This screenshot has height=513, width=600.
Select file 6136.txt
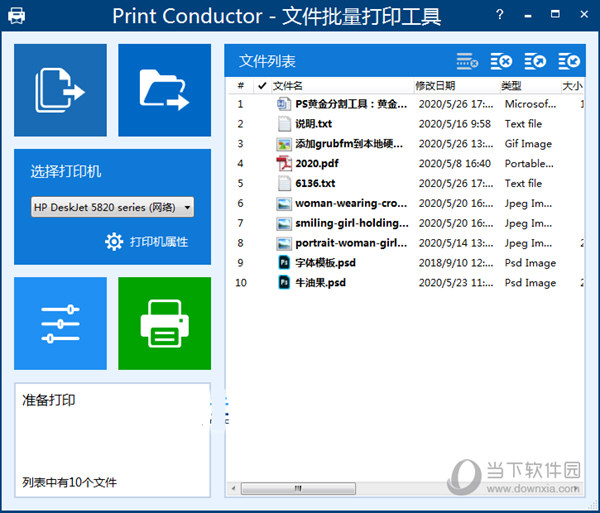click(x=315, y=184)
